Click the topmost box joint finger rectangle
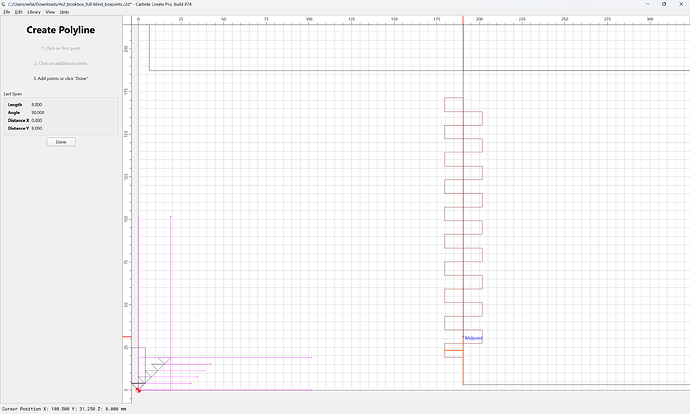Viewport: 690px width, 414px height. [454, 105]
